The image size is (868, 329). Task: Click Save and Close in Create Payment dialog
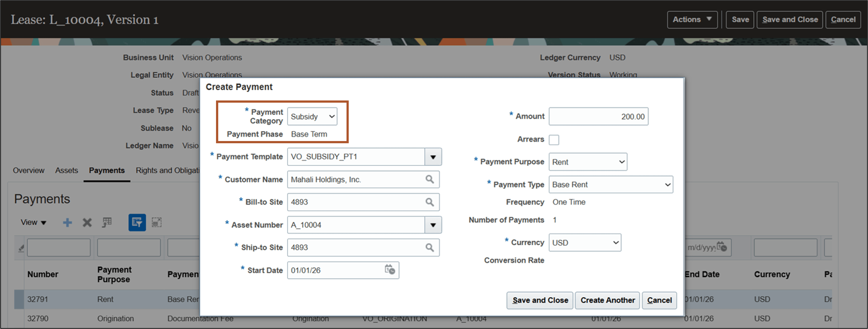pos(540,300)
